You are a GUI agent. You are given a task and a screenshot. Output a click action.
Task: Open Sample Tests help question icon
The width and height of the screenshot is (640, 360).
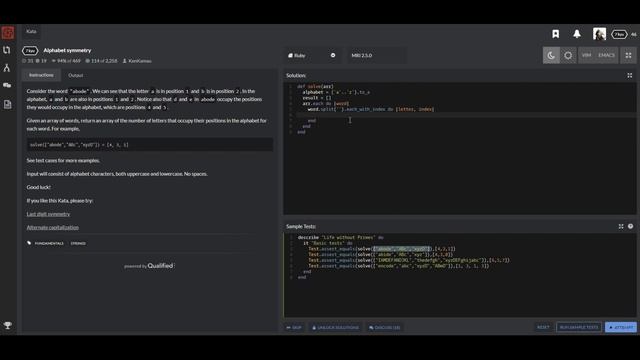pyautogui.click(x=631, y=227)
